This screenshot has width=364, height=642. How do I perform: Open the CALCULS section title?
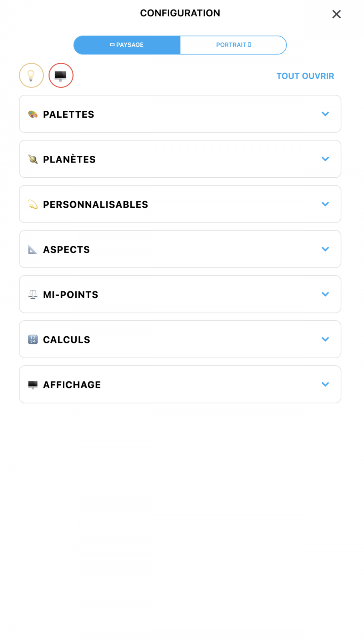67,340
